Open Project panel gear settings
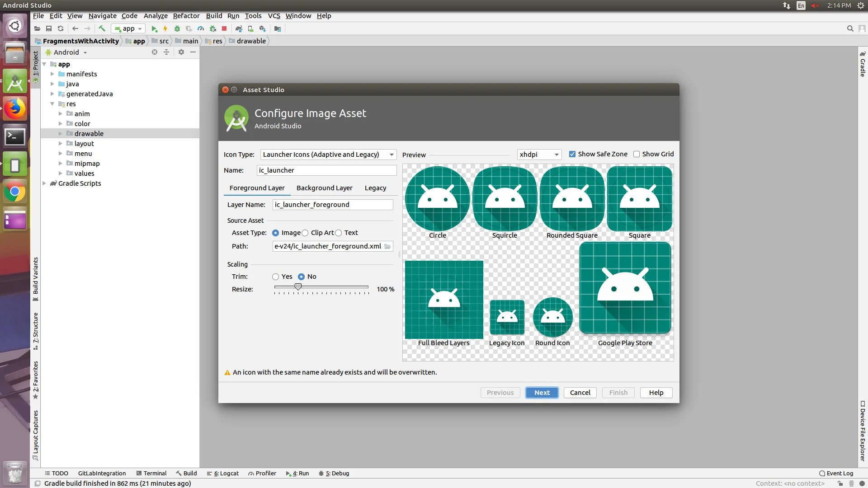This screenshot has width=868, height=488. [x=181, y=52]
